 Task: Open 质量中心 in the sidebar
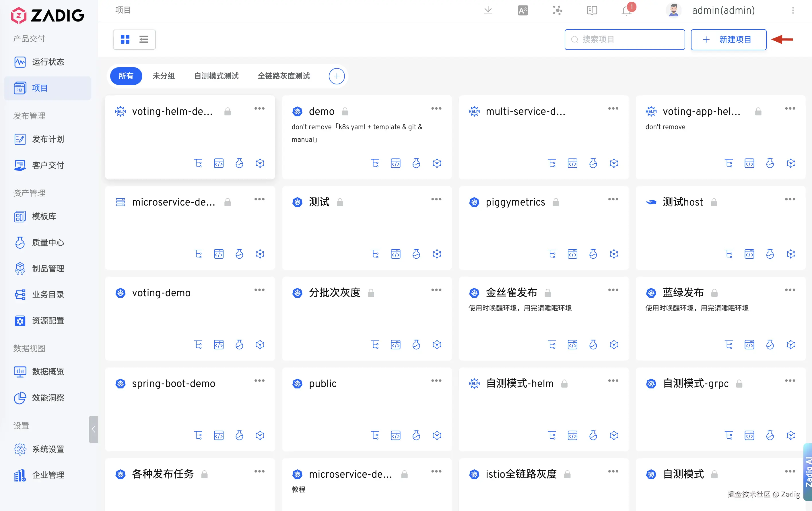pyautogui.click(x=48, y=242)
